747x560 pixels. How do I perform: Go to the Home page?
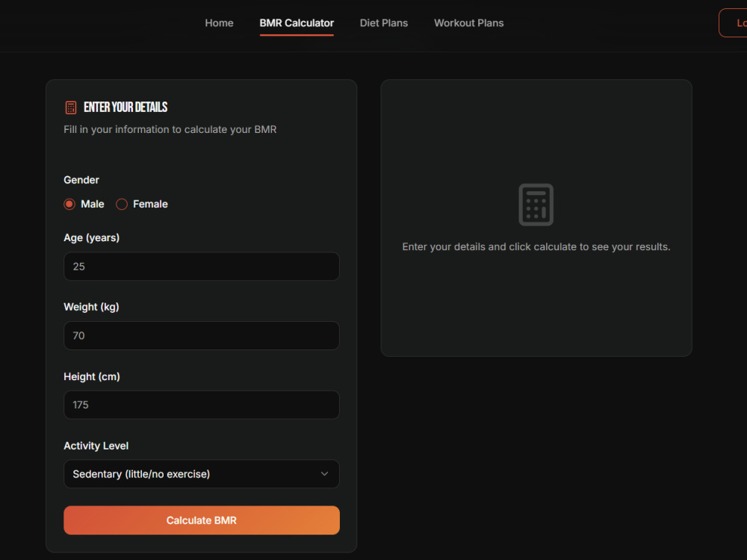[219, 23]
